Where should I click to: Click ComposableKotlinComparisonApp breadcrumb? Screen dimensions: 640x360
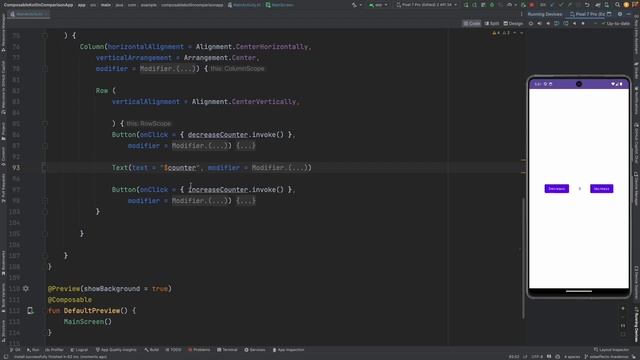tap(38, 5)
